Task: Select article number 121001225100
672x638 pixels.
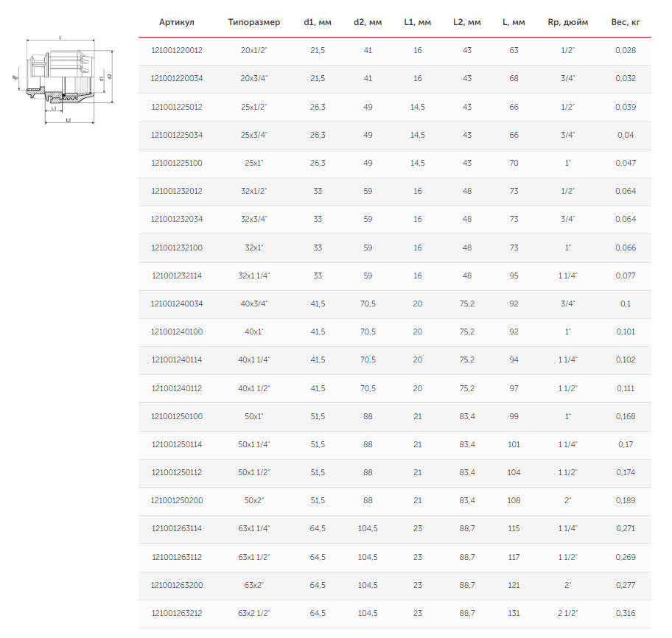Action: point(177,163)
